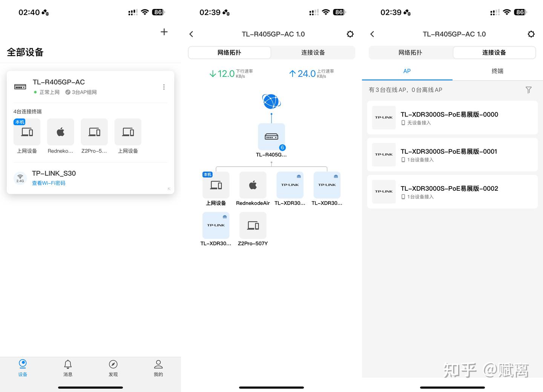Screen dimensions: 543x392
Task: Open the last TL-XDR30… node in the first row
Action: pyautogui.click(x=327, y=185)
